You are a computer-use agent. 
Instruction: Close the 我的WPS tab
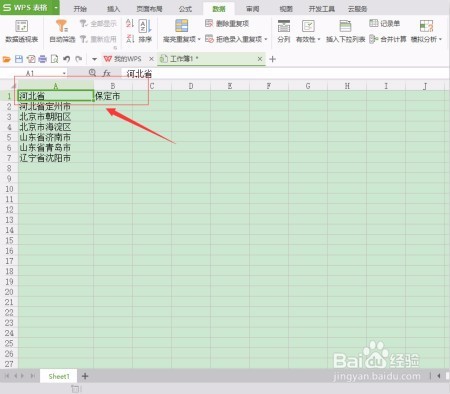click(x=151, y=59)
